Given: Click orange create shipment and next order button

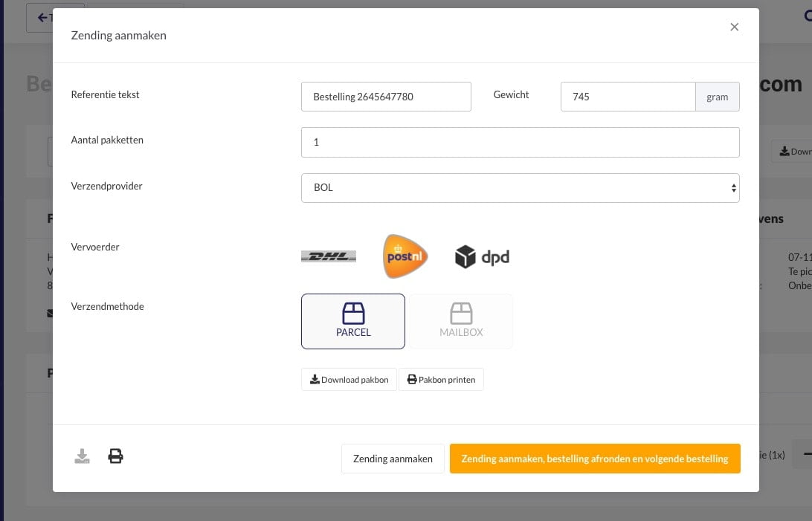Looking at the screenshot, I should (595, 459).
